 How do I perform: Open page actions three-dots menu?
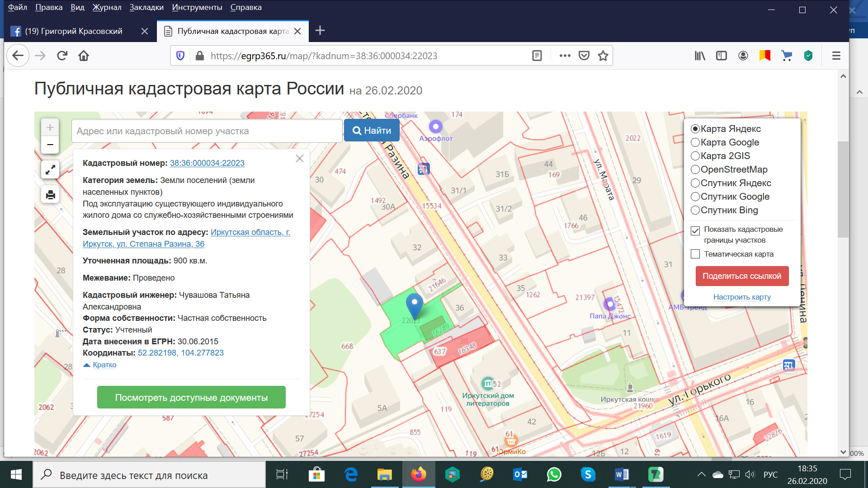click(565, 56)
